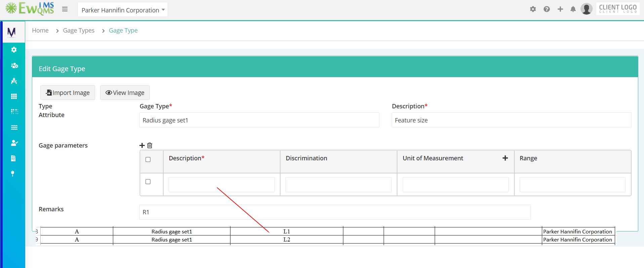Open the sidebar gear settings icon
Image resolution: width=644 pixels, height=268 pixels.
pyautogui.click(x=14, y=50)
